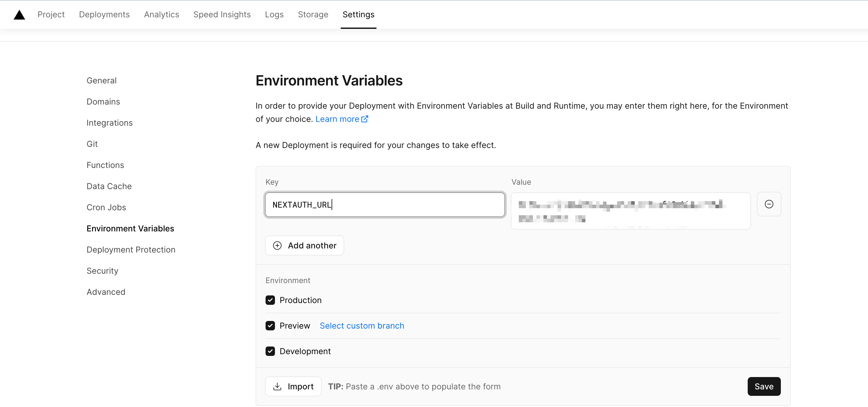Click the Import .env file icon
868x407 pixels.
[x=277, y=386]
